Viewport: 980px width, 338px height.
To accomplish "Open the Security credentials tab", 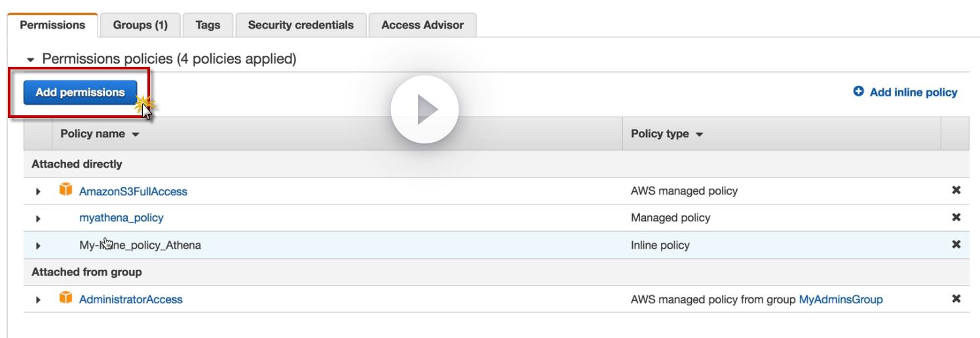I will pos(301,25).
